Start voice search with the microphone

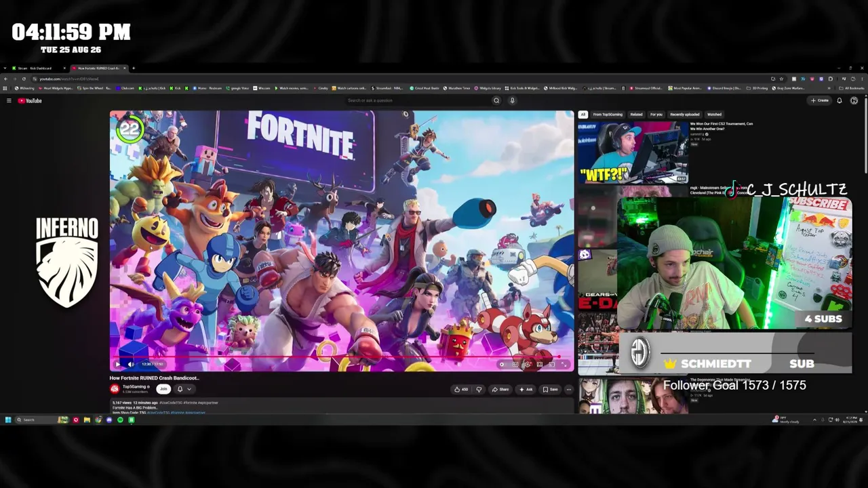pyautogui.click(x=512, y=101)
